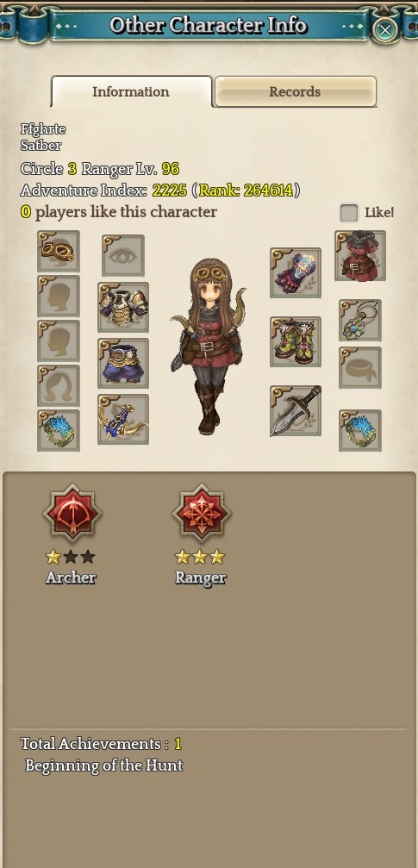Select the golden bow weapon slot
The width and height of the screenshot is (418, 868).
pos(123,419)
